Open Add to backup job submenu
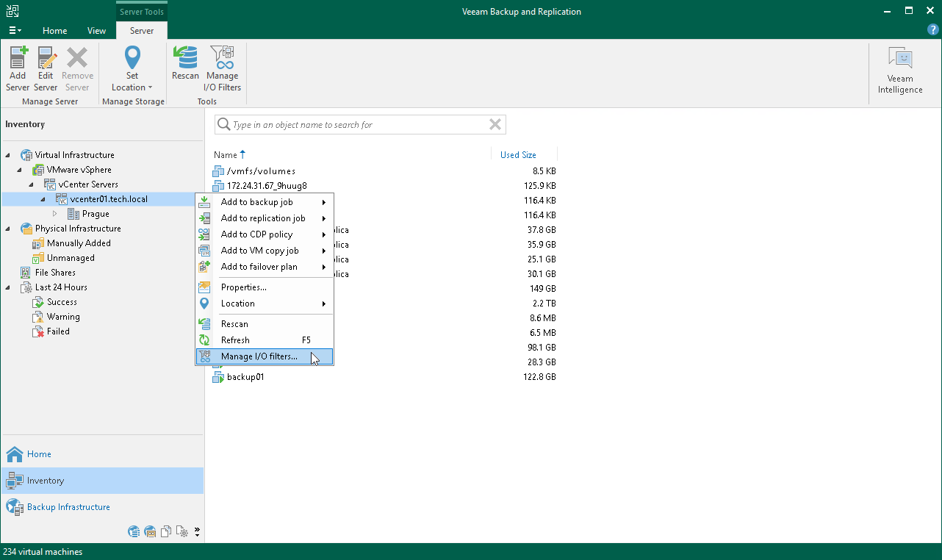 pyautogui.click(x=256, y=202)
